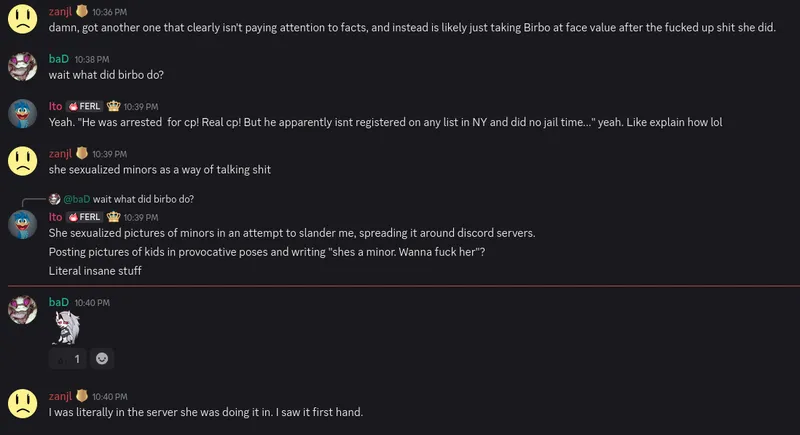Click the small baD avatar in reply preview
The width and height of the screenshot is (800, 435).
tap(56, 199)
